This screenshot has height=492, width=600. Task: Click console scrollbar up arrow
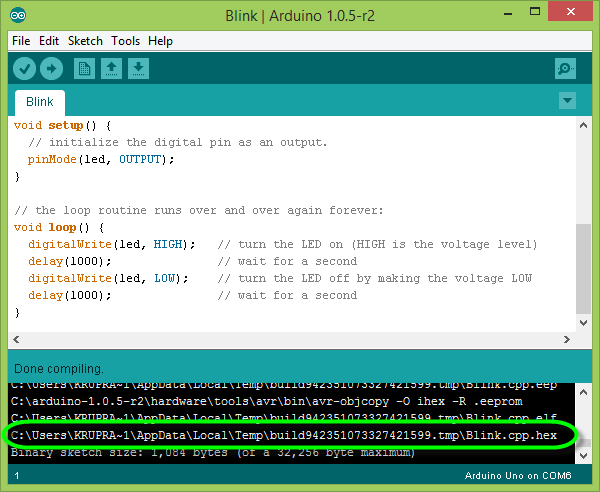(x=584, y=392)
